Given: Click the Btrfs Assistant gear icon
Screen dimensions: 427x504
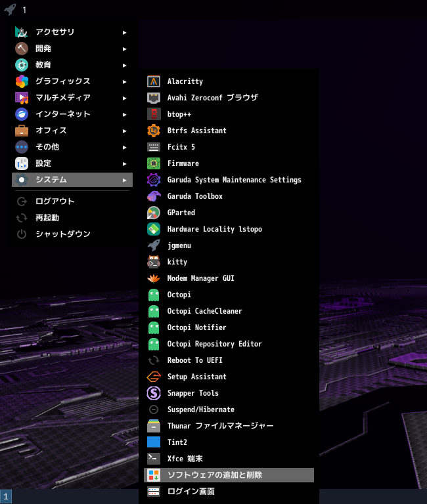Looking at the screenshot, I should [154, 131].
